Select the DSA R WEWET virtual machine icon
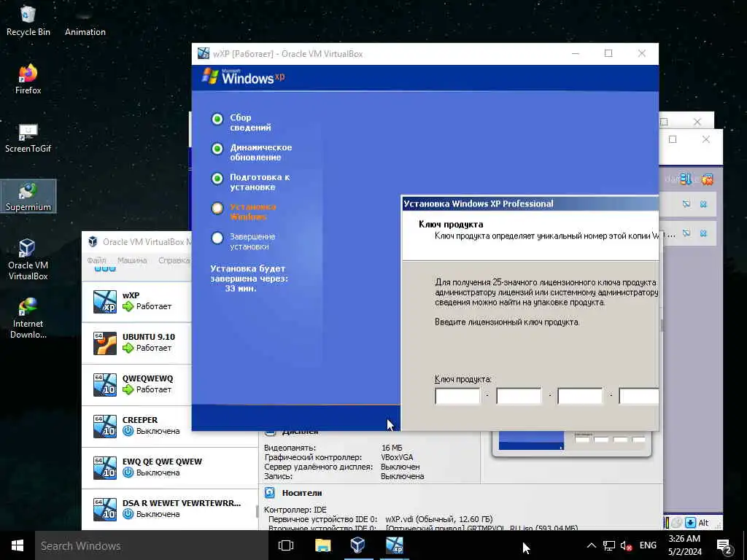 coord(105,509)
